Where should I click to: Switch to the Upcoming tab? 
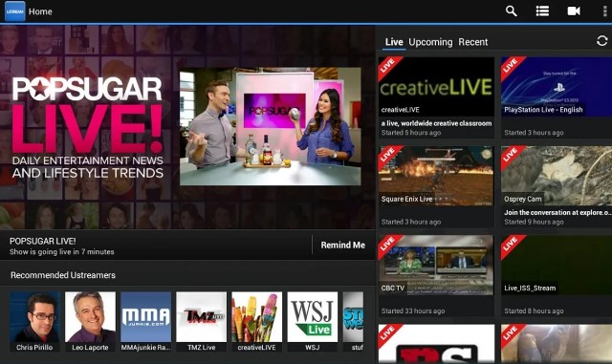[x=430, y=42]
